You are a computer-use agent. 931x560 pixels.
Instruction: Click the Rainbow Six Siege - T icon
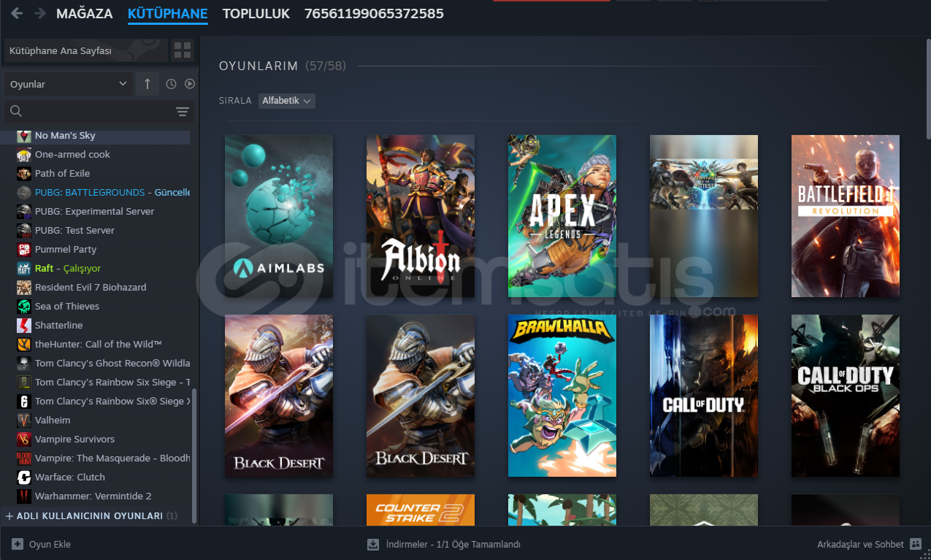click(x=24, y=383)
